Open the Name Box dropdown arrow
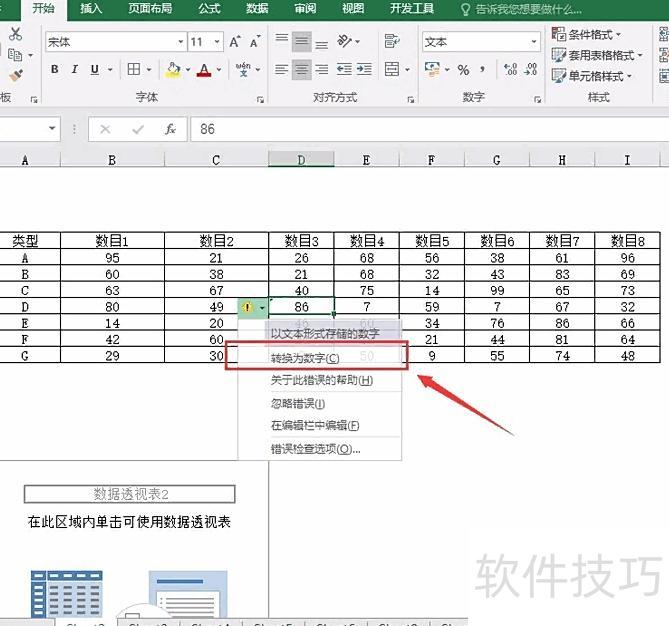 pyautogui.click(x=52, y=128)
